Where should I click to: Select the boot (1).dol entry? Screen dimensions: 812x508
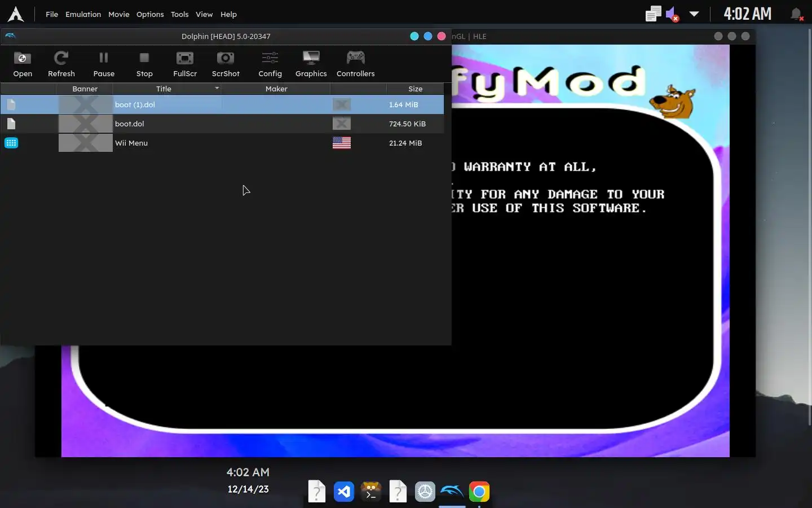(222, 104)
